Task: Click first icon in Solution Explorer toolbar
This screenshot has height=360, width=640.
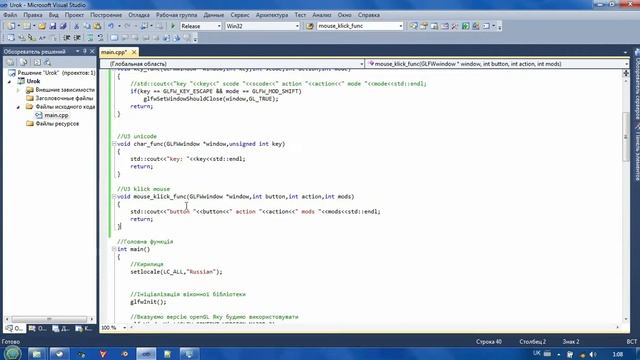Action: pyautogui.click(x=11, y=62)
